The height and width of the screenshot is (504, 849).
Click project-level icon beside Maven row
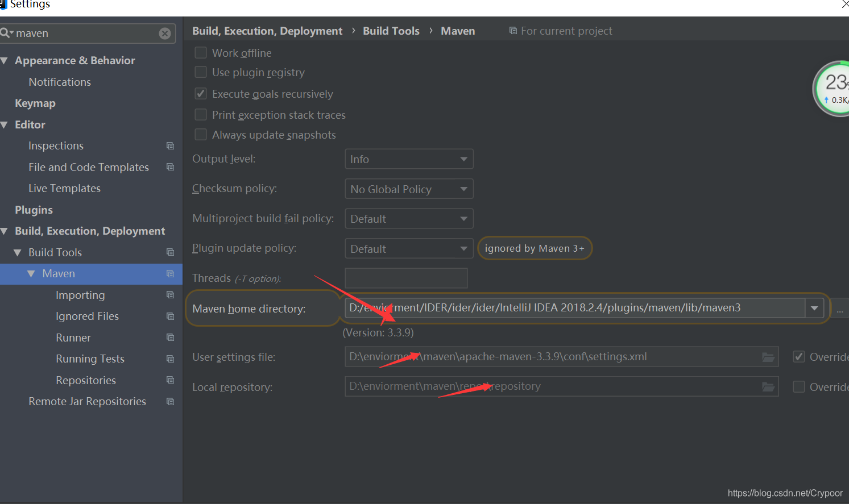pos(170,274)
